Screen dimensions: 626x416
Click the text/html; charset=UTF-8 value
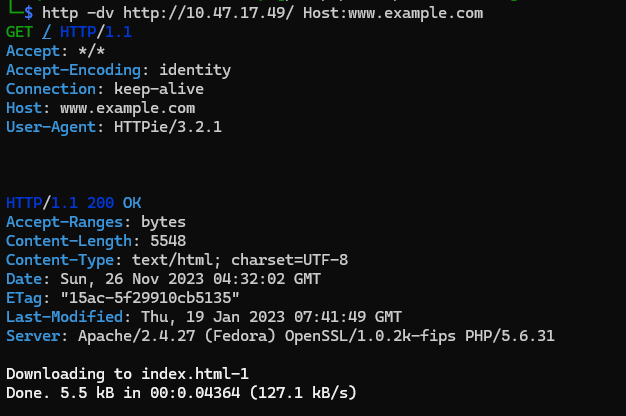coord(247,260)
